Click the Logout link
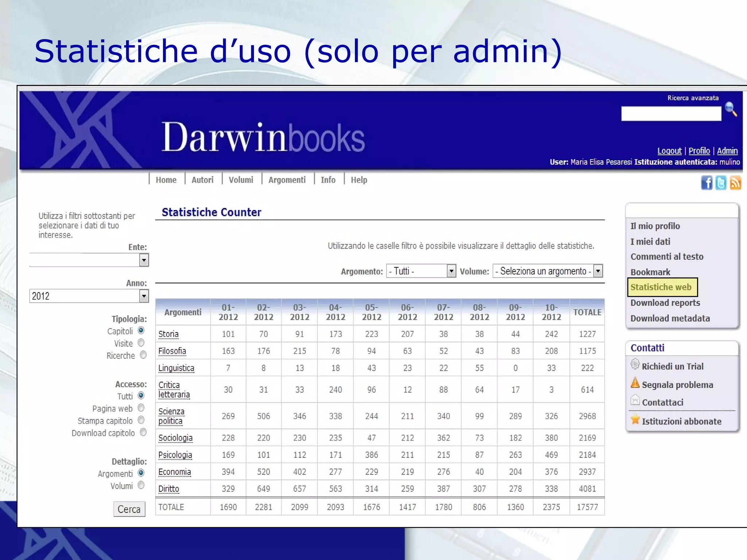The height and width of the screenshot is (560, 747). (x=669, y=151)
